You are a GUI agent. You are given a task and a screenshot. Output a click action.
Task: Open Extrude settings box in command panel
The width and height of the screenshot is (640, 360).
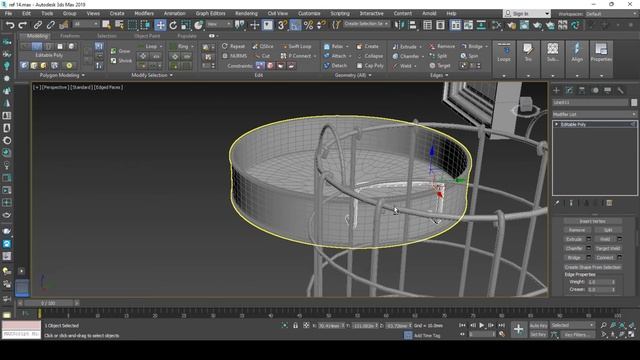coord(589,239)
